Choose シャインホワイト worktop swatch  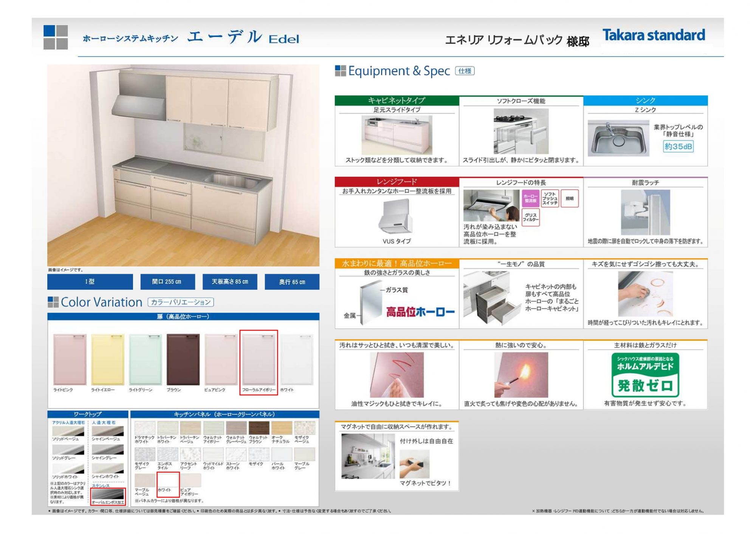[108, 469]
